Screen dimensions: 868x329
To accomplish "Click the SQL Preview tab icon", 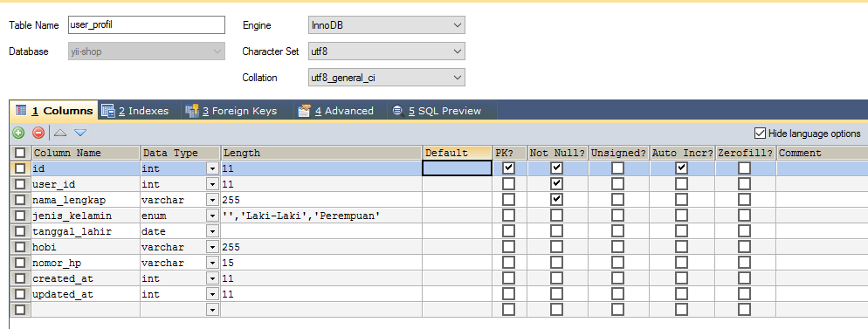I will tap(397, 111).
